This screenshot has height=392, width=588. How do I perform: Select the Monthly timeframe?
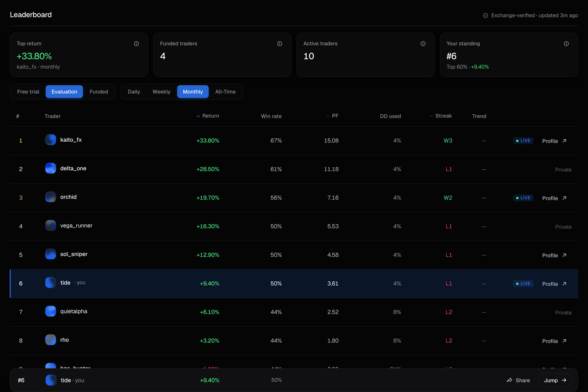(193, 92)
